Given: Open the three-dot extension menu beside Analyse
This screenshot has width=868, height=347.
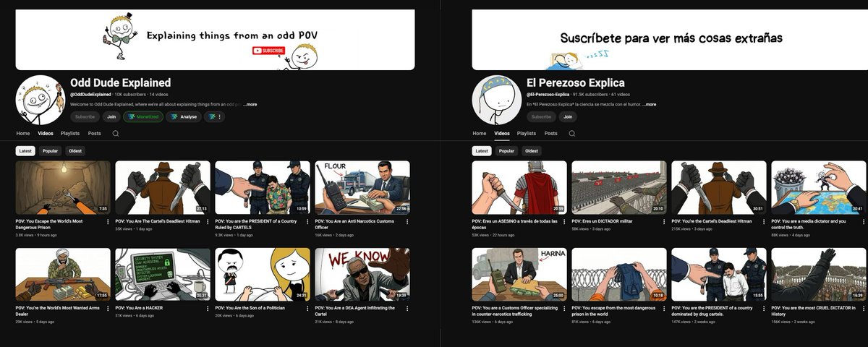Looking at the screenshot, I should point(215,116).
